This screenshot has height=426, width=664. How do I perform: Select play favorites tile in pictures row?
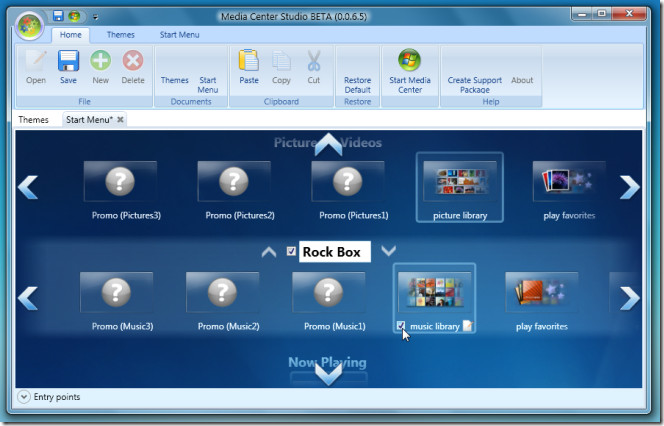[569, 181]
